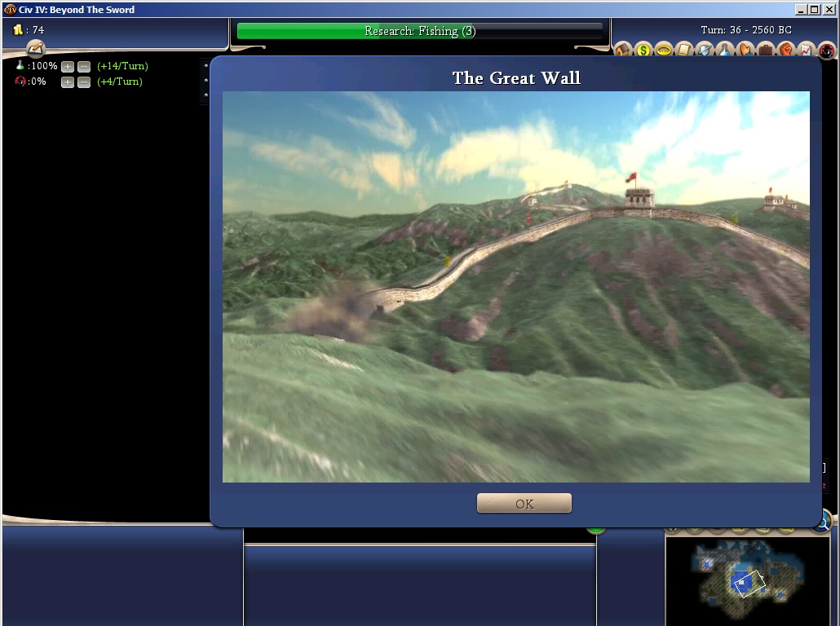Open the Event Log notepad icon
This screenshot has height=626, width=840.
[35, 48]
